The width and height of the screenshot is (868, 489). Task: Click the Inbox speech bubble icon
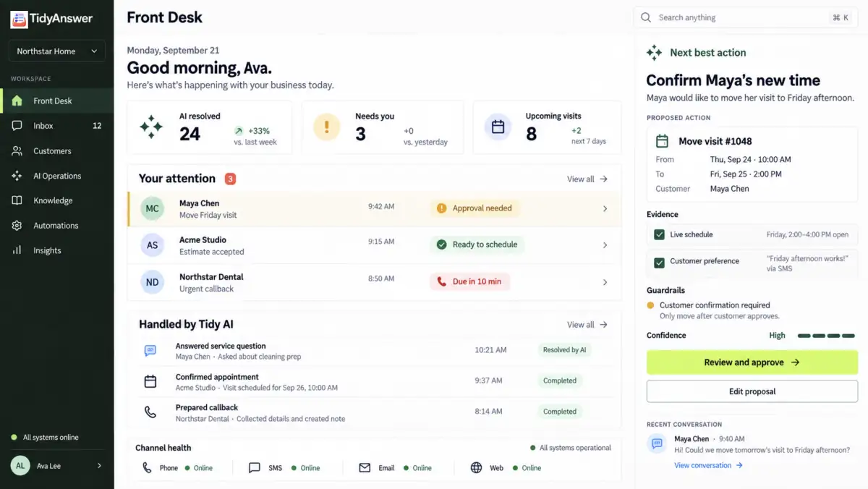click(17, 126)
